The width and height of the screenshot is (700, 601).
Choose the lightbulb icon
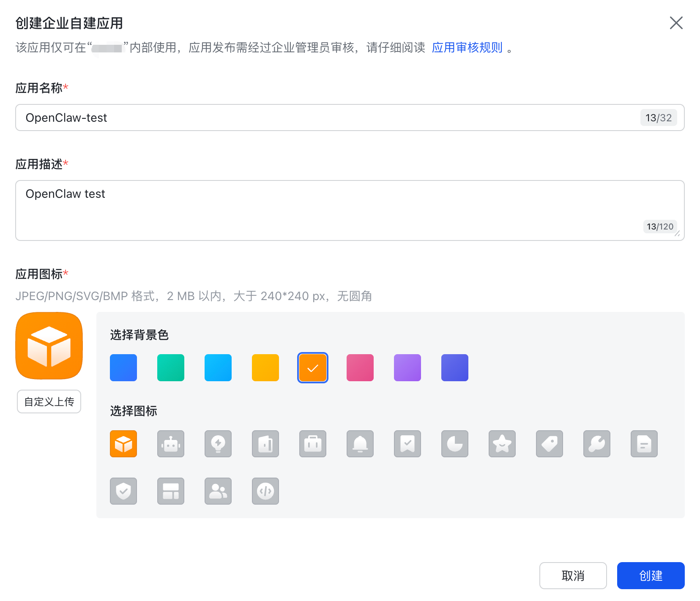tap(218, 444)
